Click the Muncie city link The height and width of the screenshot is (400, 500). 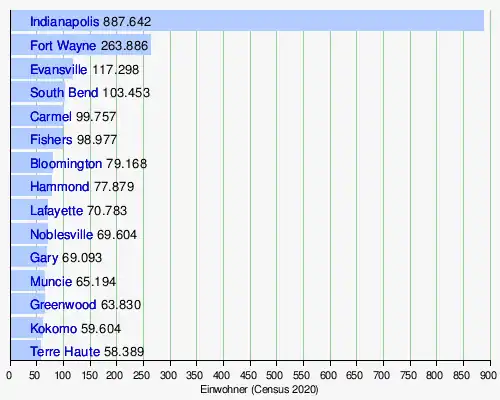[51, 282]
